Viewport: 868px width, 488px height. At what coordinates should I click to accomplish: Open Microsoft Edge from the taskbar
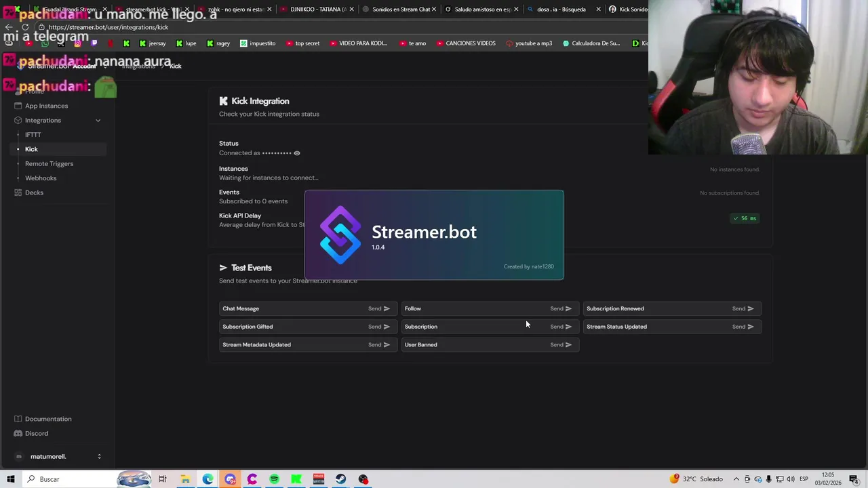[208, 479]
